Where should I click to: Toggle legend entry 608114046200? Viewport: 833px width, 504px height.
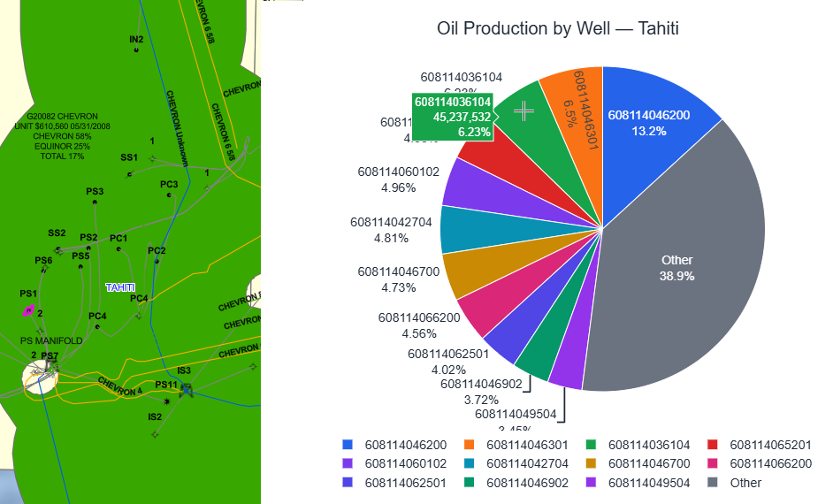(394, 445)
